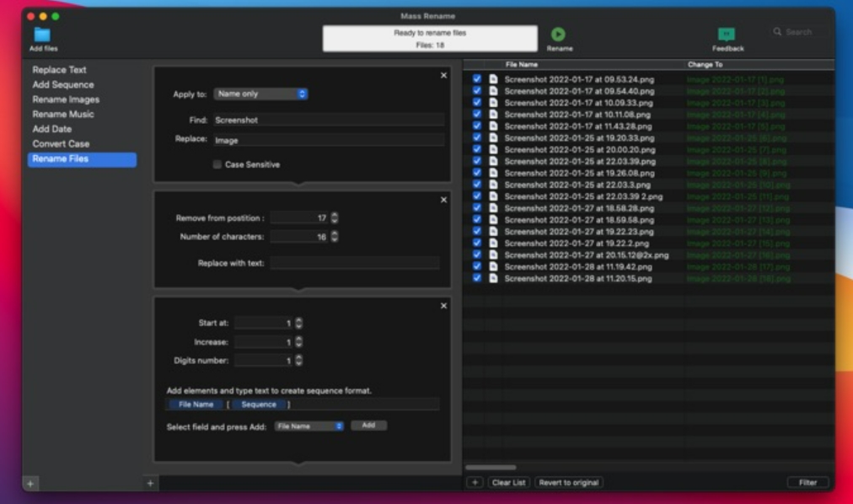The width and height of the screenshot is (853, 504).
Task: Click file icon of Screenshot 2022-01-25 at 20.00.20.png
Action: [493, 149]
